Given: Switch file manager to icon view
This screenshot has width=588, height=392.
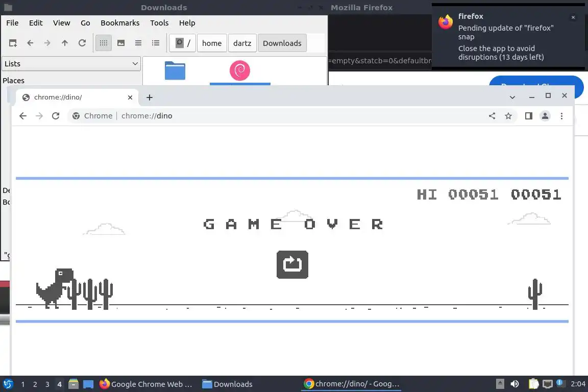Looking at the screenshot, I should coord(104,43).
